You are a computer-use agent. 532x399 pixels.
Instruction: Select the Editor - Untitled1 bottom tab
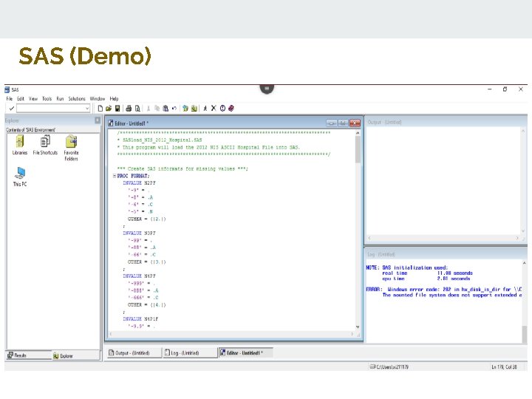[x=245, y=353]
